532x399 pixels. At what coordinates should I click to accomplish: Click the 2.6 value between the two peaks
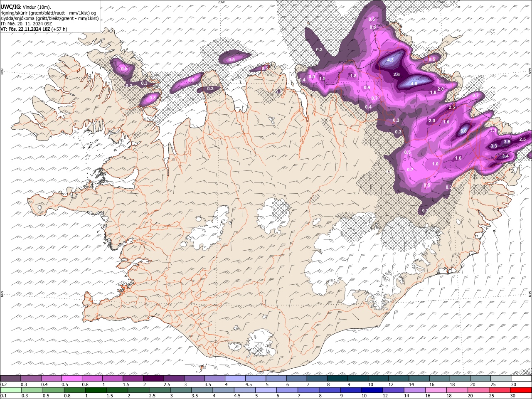397,75
